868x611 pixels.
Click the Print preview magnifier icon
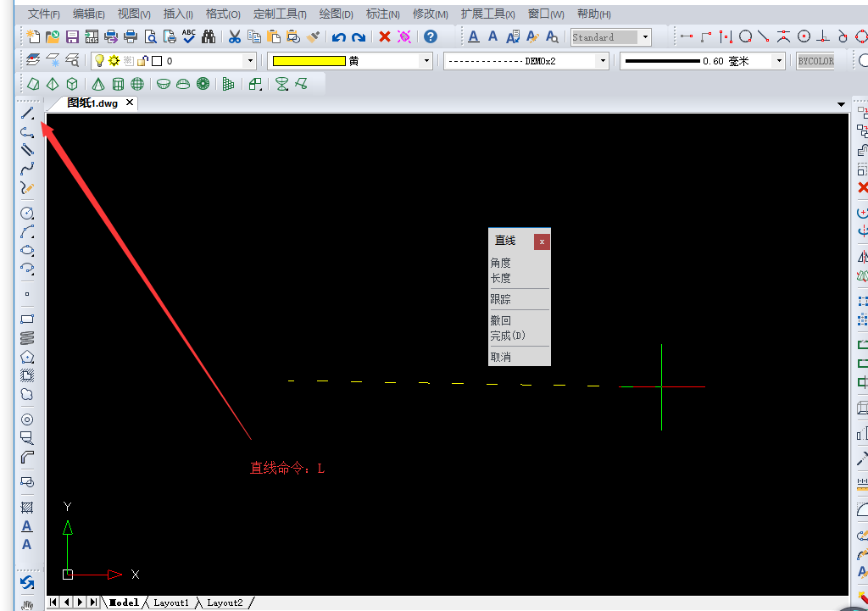[x=151, y=37]
